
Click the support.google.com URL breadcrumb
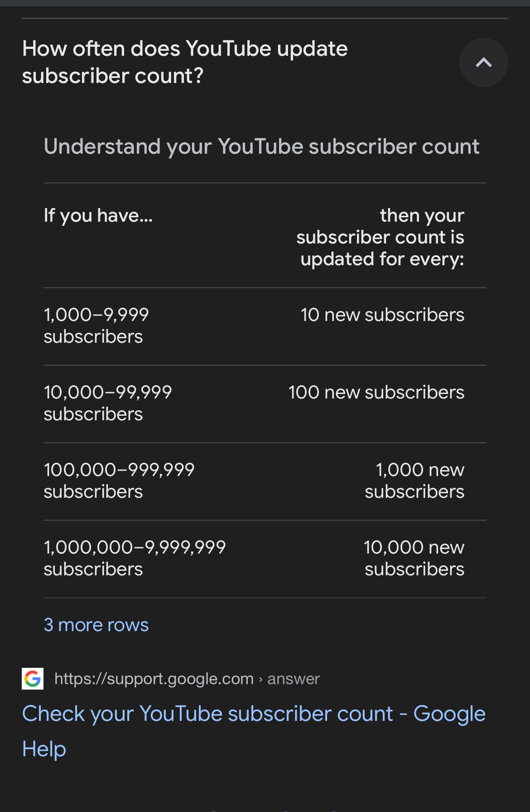(154, 679)
